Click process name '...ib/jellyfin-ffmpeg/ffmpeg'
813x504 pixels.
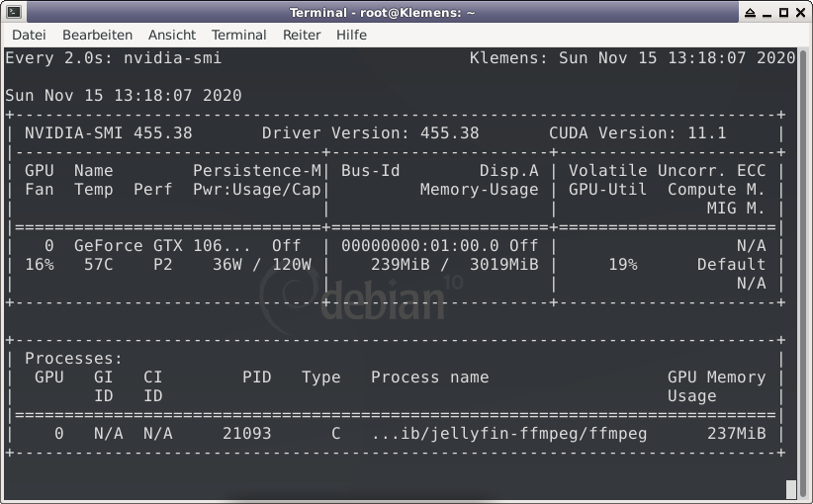(509, 434)
